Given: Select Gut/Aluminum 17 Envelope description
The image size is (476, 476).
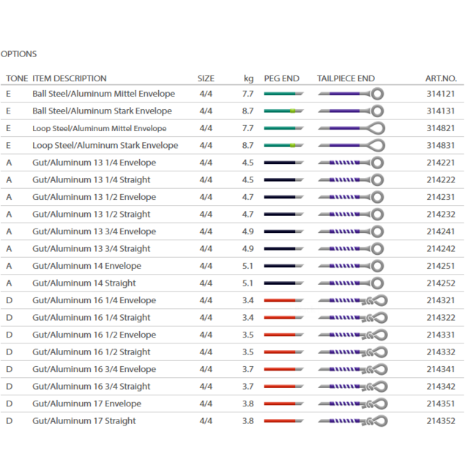Looking at the screenshot, I should point(86,404).
